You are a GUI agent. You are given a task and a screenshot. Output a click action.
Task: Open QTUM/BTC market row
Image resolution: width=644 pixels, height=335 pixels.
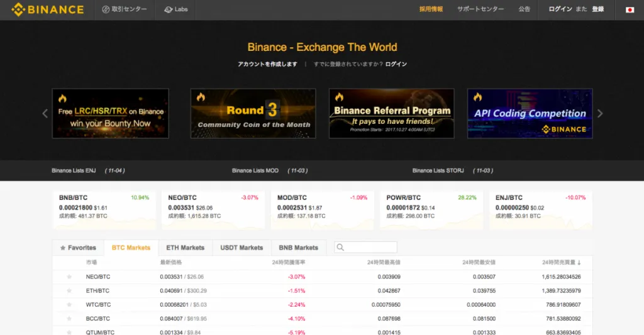pyautogui.click(x=323, y=331)
